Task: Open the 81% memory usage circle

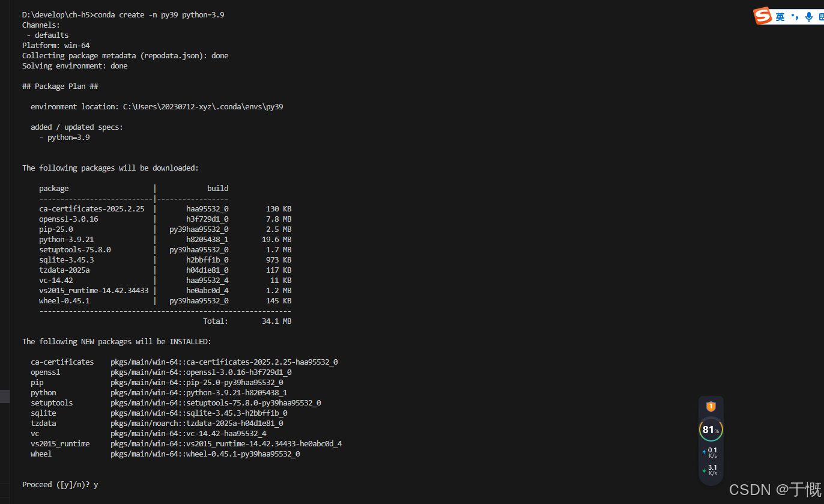Action: tap(711, 430)
